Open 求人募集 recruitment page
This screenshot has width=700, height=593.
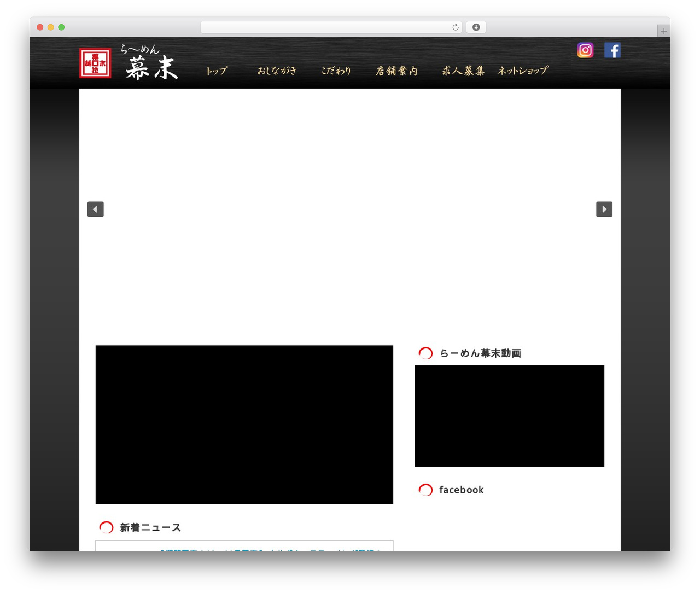tap(463, 71)
